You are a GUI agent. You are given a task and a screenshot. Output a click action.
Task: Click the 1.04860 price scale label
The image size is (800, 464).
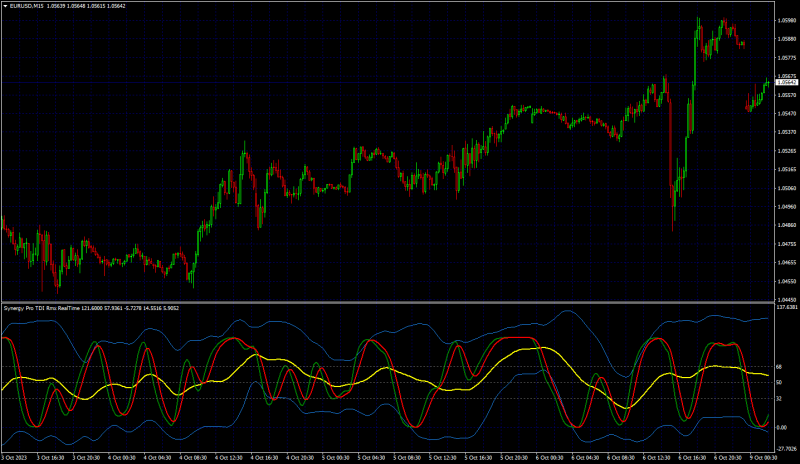(x=786, y=225)
